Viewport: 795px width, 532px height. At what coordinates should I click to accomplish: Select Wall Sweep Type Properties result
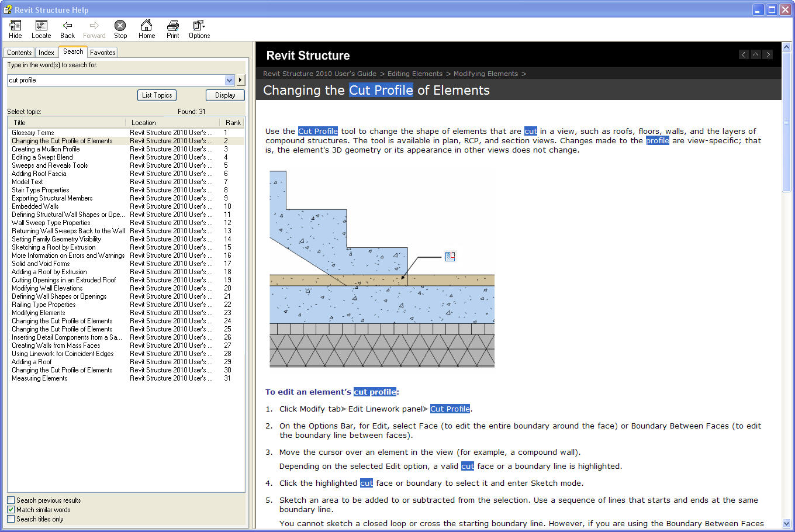(x=51, y=223)
